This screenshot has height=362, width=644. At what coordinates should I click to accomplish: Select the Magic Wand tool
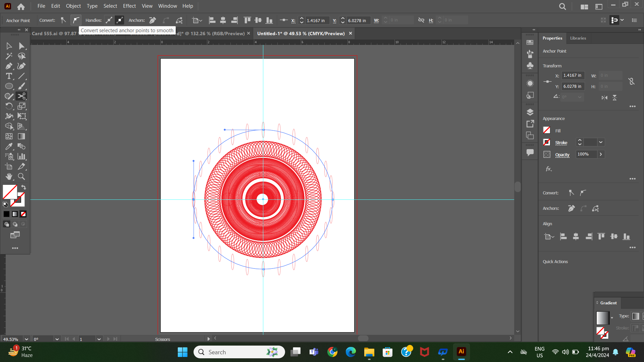point(9,56)
